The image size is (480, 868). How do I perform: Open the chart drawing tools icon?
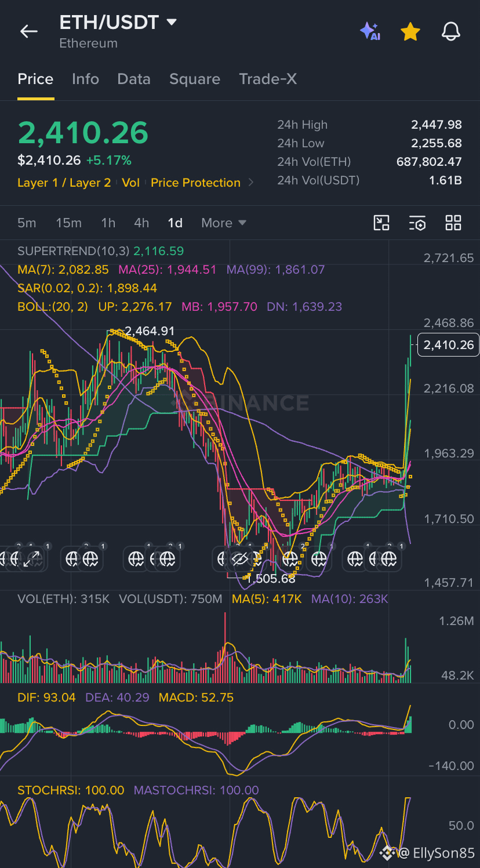tap(381, 223)
